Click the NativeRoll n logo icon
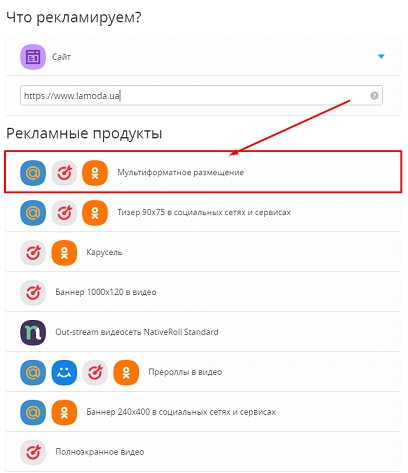Screen dimensions: 408x473 pos(33,333)
